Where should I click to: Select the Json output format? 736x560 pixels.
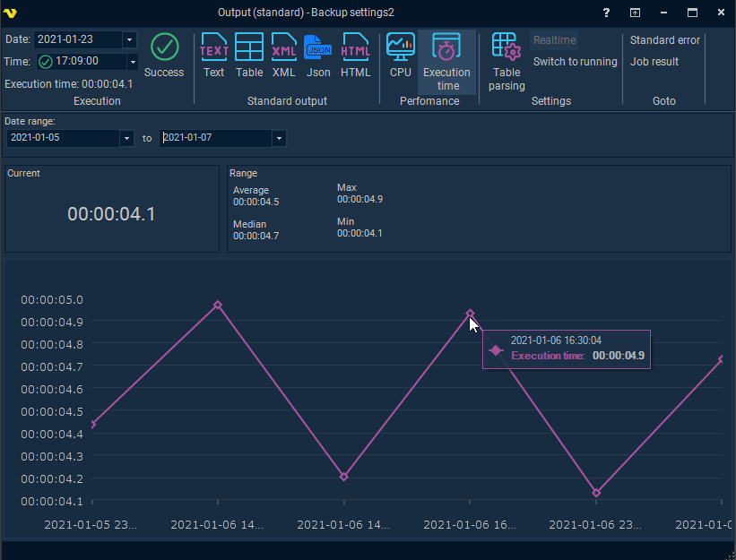click(x=318, y=56)
